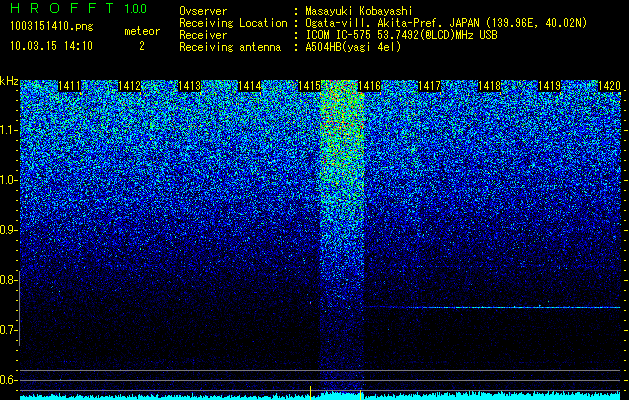This screenshot has height=400, width=629.
Task: Click the 0.7 frequency axis label
Action: pos(8,330)
